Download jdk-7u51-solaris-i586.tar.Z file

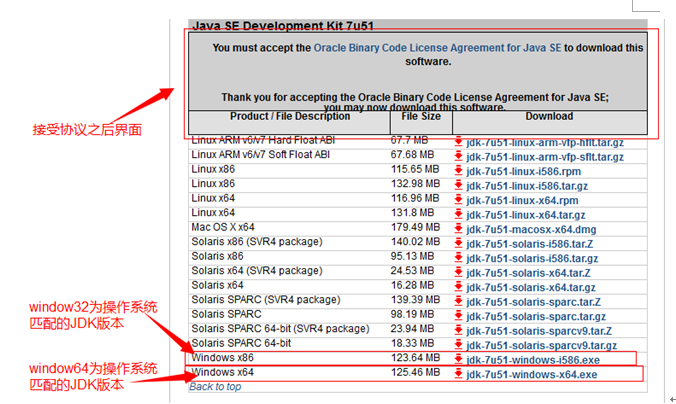click(x=529, y=244)
